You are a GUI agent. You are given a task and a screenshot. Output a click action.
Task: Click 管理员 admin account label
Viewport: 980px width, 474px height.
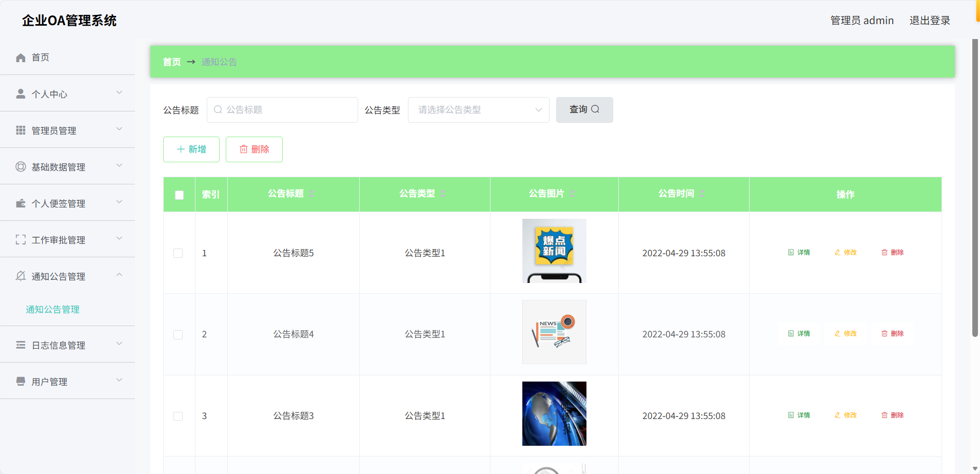(862, 21)
